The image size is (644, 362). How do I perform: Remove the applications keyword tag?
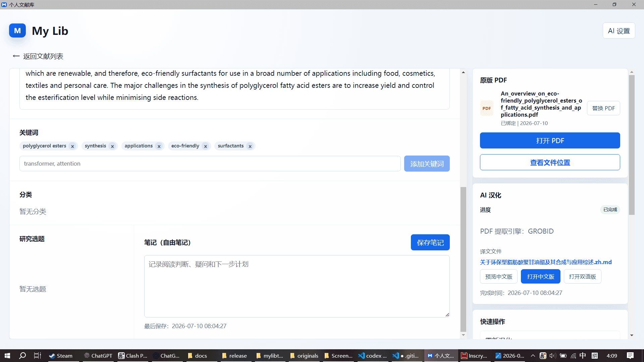click(x=159, y=146)
